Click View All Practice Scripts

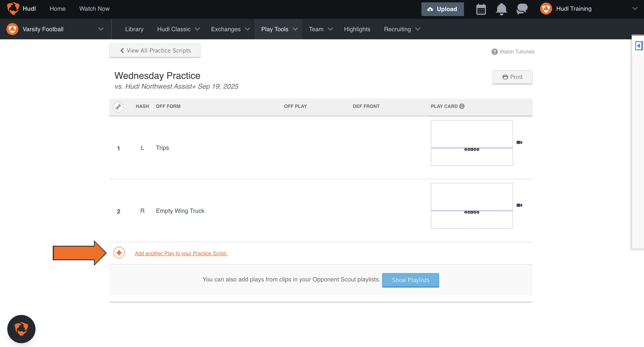(x=155, y=51)
